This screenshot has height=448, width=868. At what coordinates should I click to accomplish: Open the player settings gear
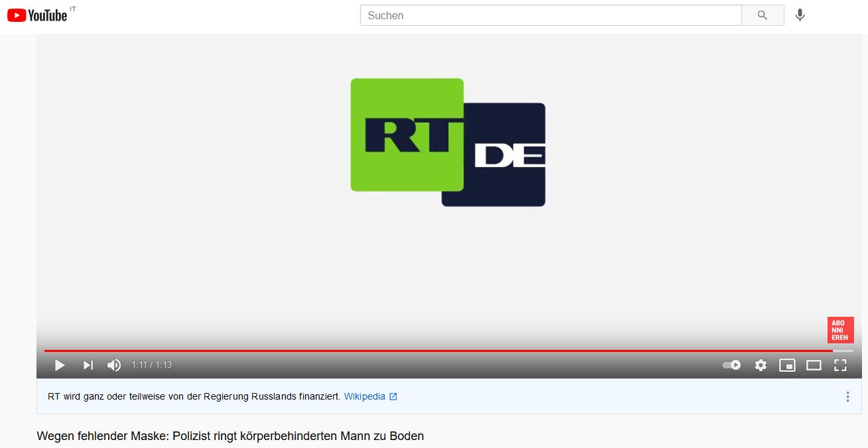(x=761, y=365)
